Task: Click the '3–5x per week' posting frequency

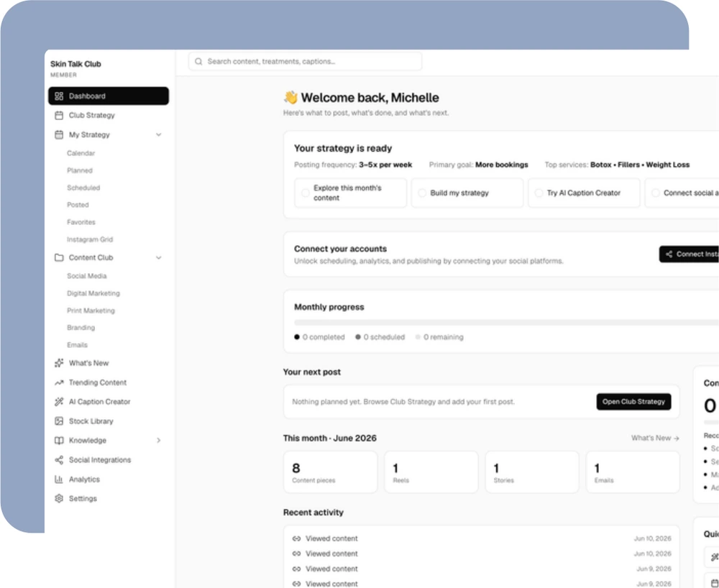Action: [x=385, y=165]
